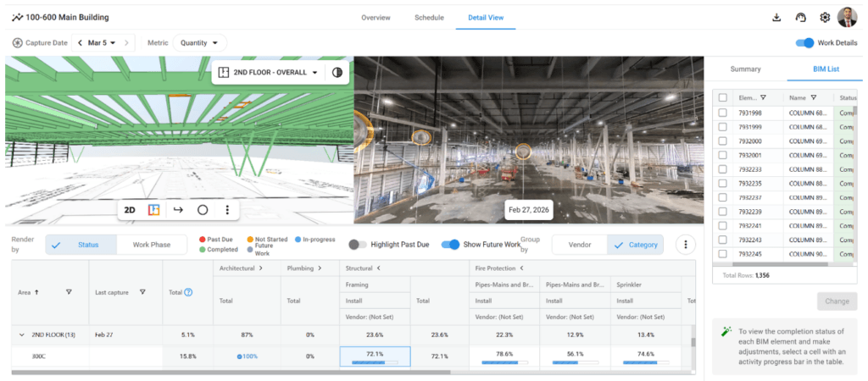Viewport: 868px width, 381px height.
Task: Click the table horizontal scrollbar
Action: click(x=231, y=373)
